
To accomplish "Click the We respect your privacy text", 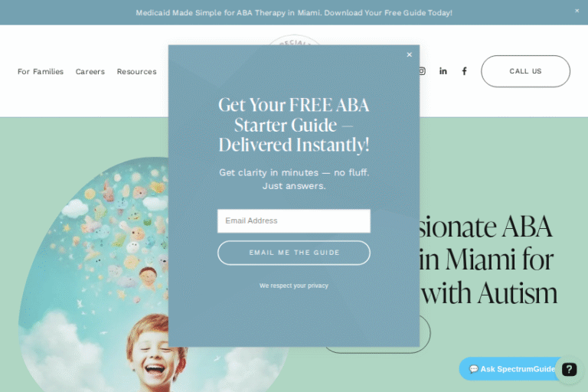I will (294, 286).
